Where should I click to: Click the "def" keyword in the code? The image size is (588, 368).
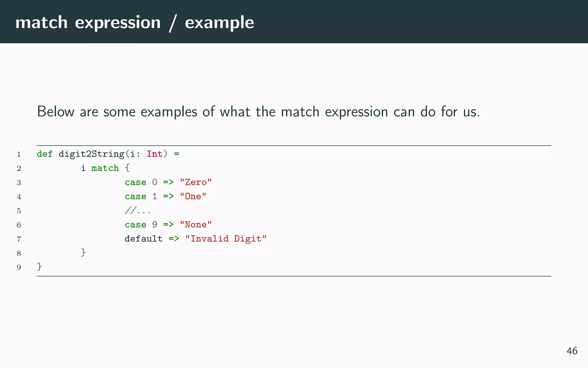tap(45, 154)
